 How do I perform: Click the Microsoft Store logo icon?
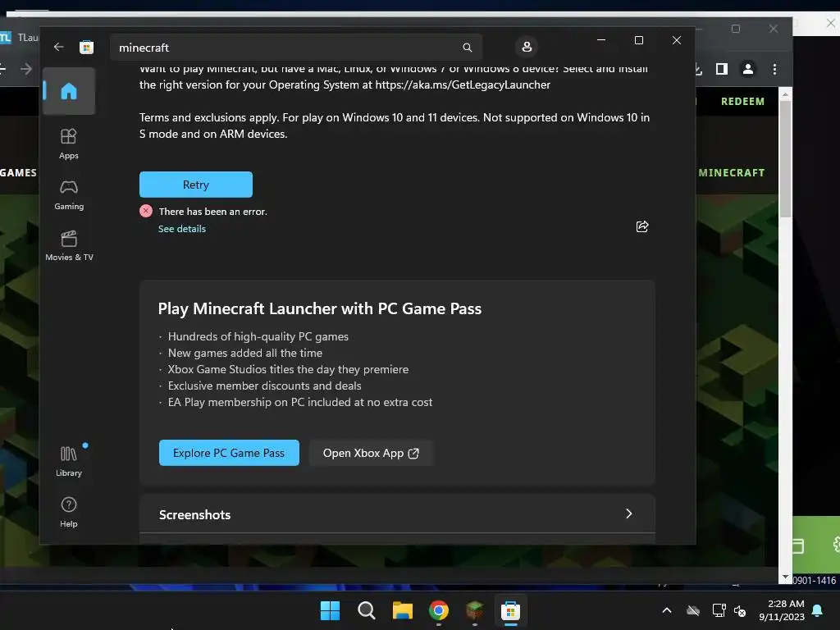pyautogui.click(x=86, y=47)
